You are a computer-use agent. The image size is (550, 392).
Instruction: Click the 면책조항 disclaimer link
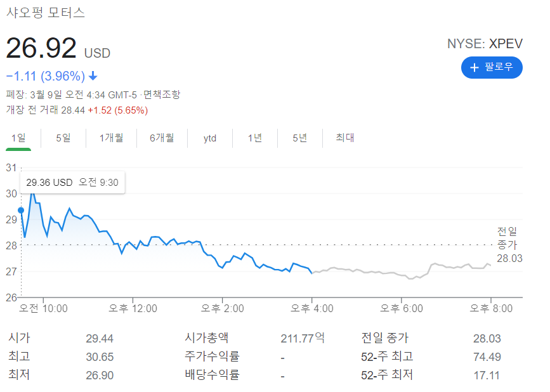click(x=162, y=95)
